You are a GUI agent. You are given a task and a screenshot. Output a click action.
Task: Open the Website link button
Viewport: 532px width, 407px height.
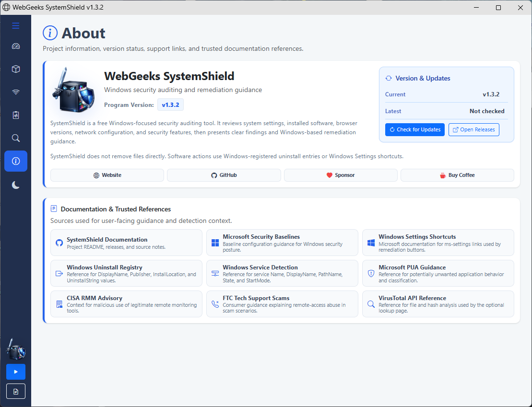pos(107,175)
